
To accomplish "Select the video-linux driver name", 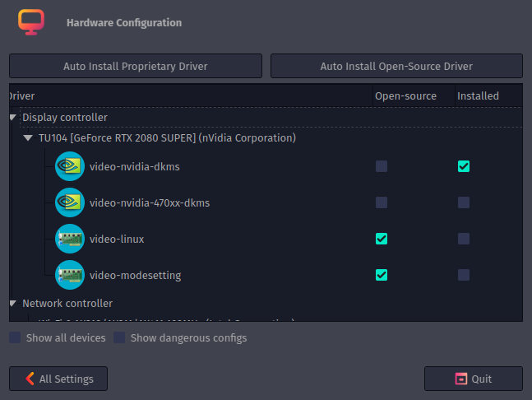I will [x=117, y=239].
